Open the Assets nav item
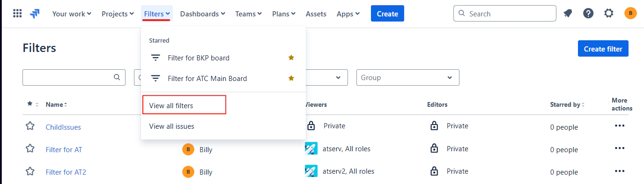 [x=316, y=14]
